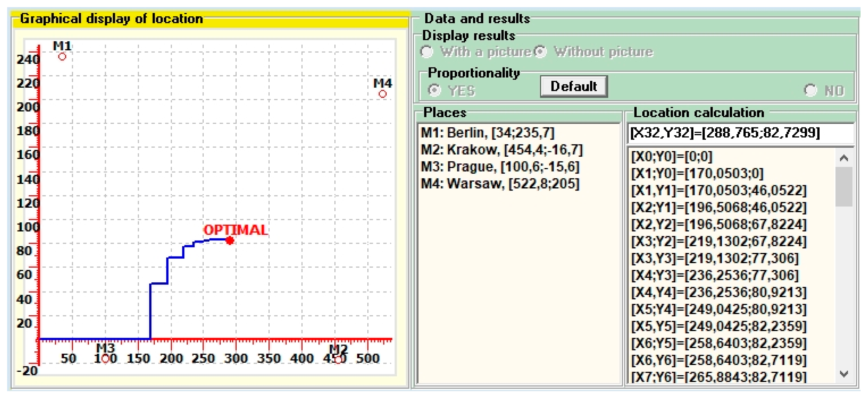868x398 pixels.
Task: Select the 'With a picture' radio option
Action: [x=427, y=52]
